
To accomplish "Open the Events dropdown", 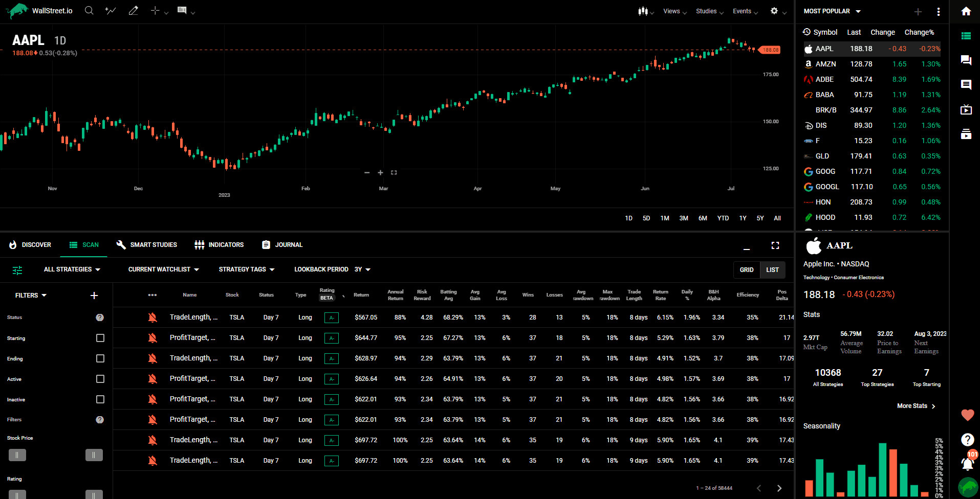I will (745, 11).
